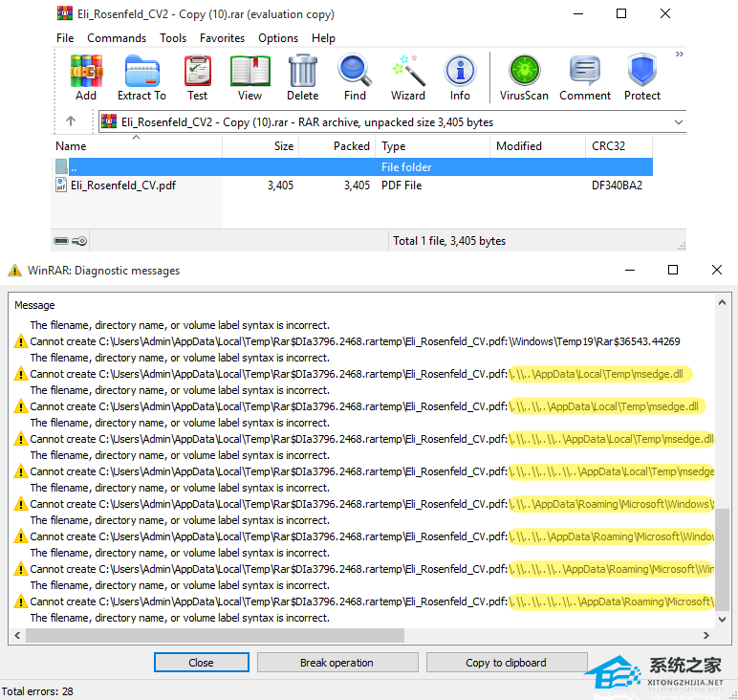Viewport: 738px width, 700px height.
Task: Click the Delete trash can icon
Action: tap(303, 77)
